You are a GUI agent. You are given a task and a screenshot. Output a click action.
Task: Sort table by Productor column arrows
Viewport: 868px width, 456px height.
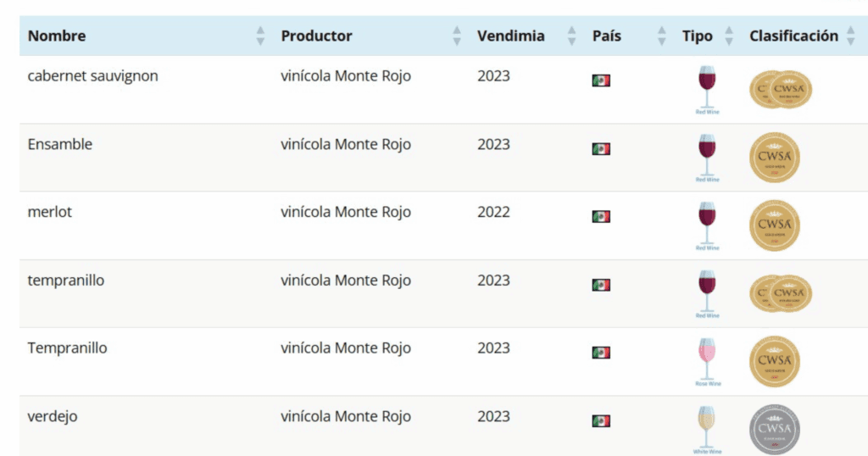click(457, 36)
